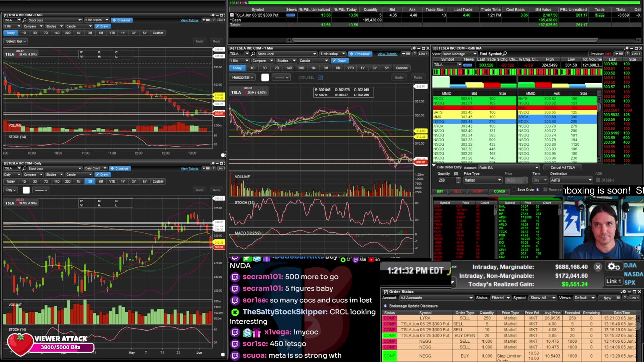Viewport: 644px width, 362px height.
Task: Open Studies dropdown in 1 Min chart
Action: [x=286, y=61]
